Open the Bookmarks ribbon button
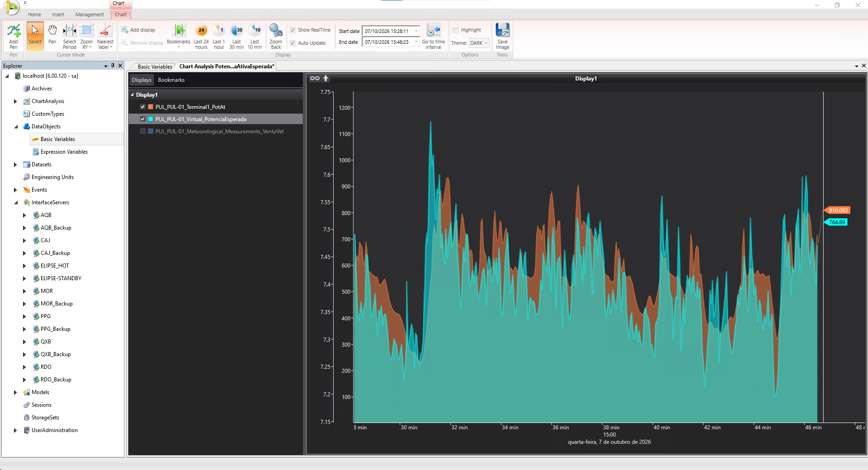Viewport: 868px width, 470px height. click(x=179, y=36)
